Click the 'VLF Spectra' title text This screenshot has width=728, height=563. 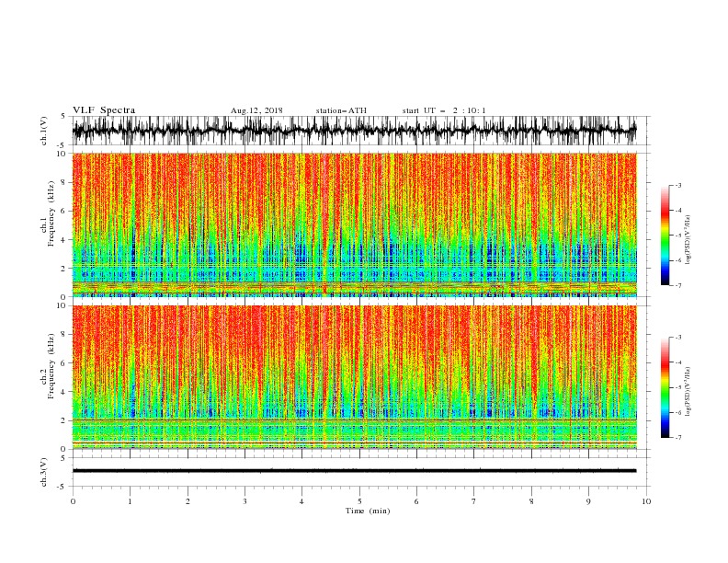point(104,110)
